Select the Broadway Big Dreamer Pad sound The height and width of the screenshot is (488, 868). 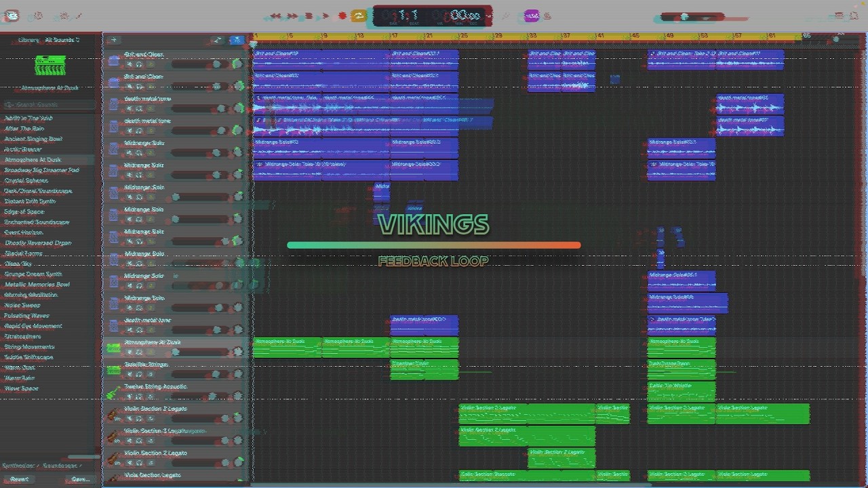pos(42,170)
